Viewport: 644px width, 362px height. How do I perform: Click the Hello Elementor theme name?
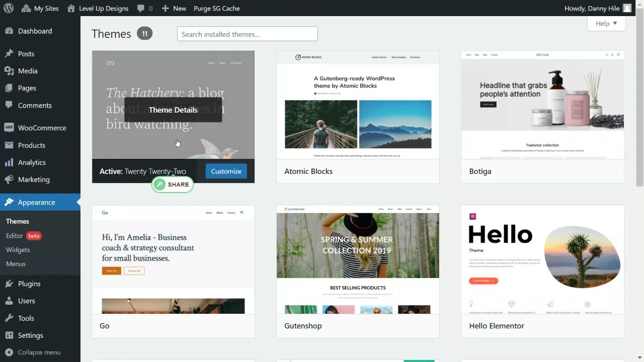(x=497, y=326)
